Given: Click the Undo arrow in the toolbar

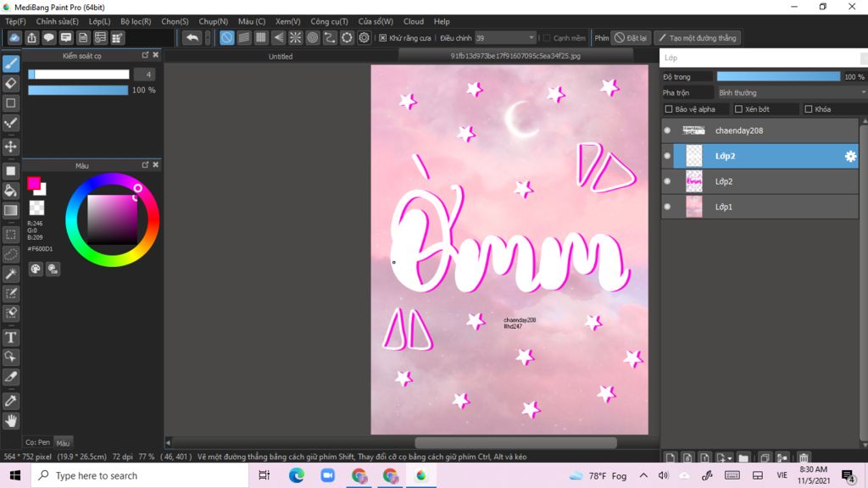Looking at the screenshot, I should point(192,37).
